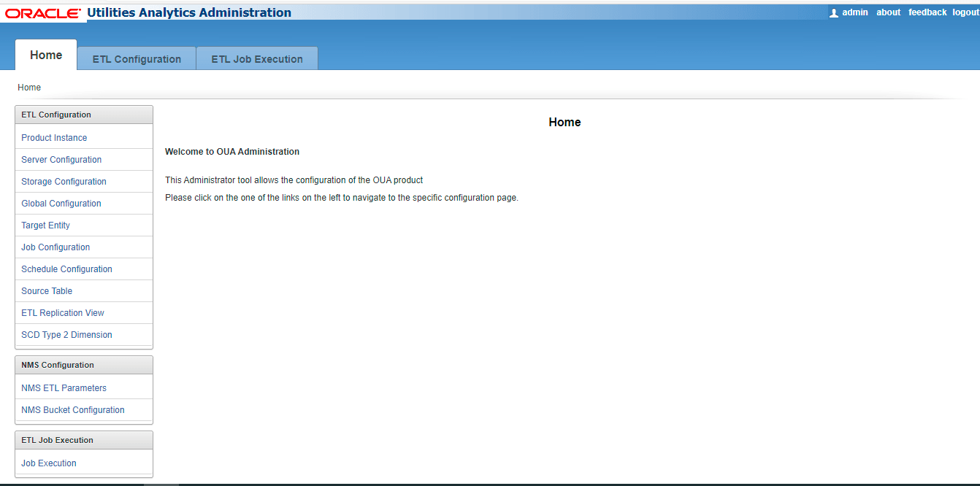Image resolution: width=980 pixels, height=486 pixels.
Task: Open ETL Replication View
Action: pyautogui.click(x=62, y=312)
